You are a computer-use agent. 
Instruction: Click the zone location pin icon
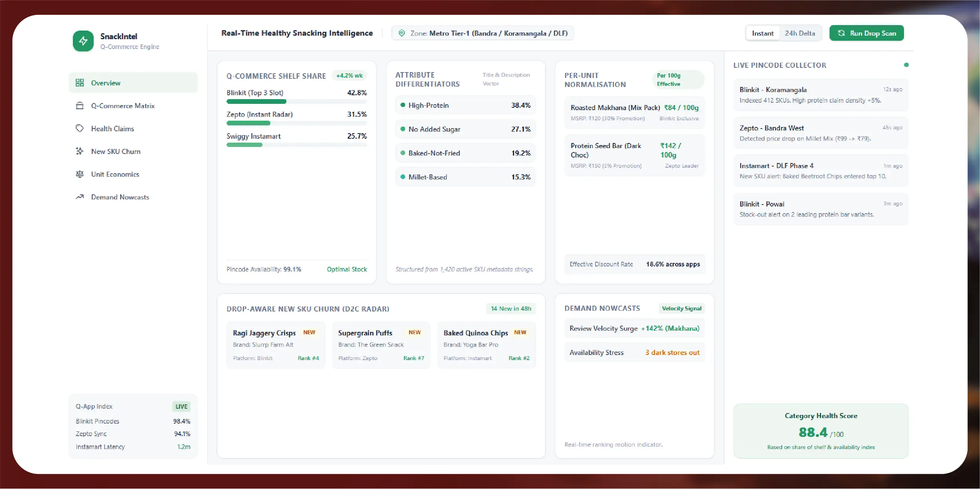coord(402,33)
